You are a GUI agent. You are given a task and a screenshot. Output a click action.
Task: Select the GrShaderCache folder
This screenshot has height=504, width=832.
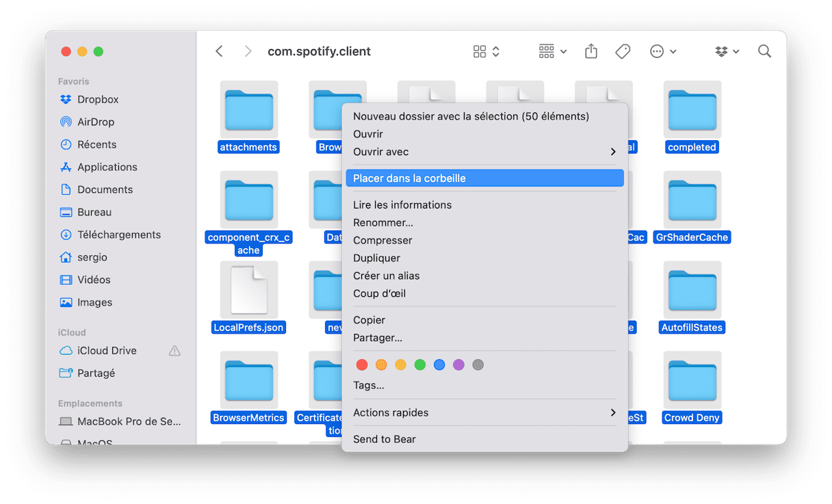click(x=692, y=201)
